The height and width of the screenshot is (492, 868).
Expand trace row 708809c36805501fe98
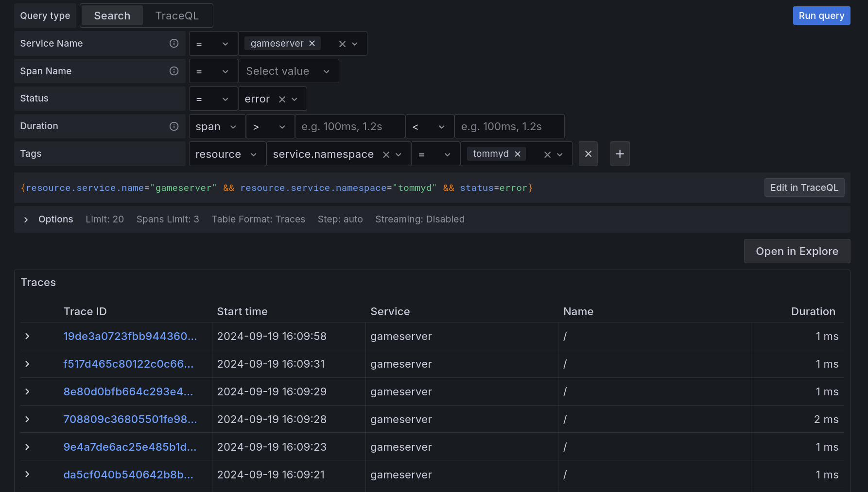click(27, 419)
